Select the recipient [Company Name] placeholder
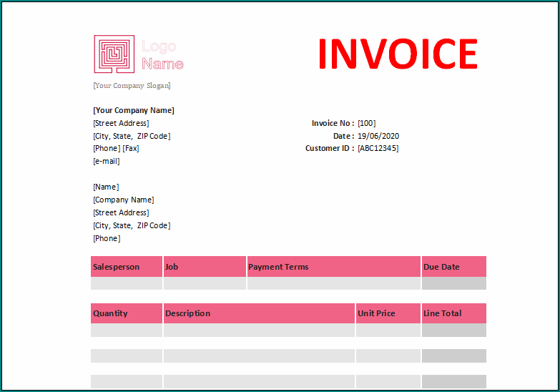 point(124,200)
